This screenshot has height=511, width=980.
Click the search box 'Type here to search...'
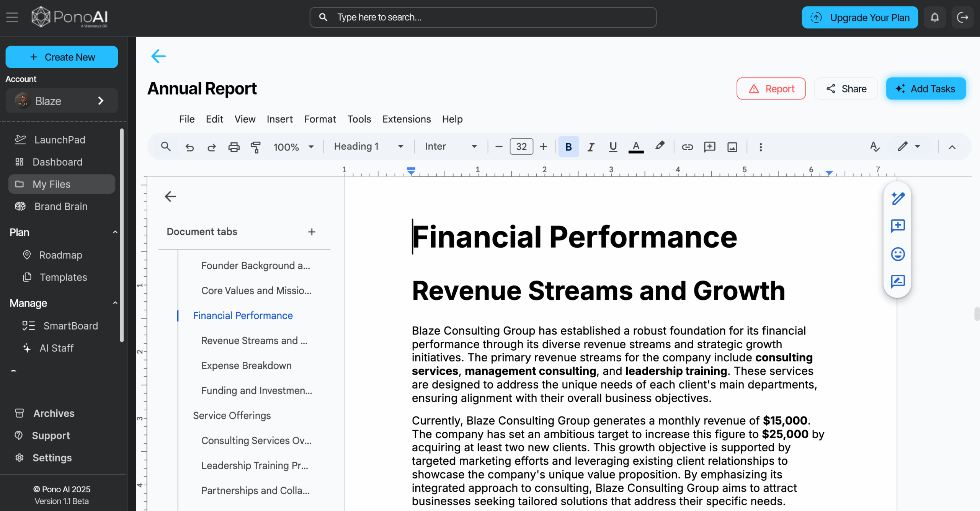pyautogui.click(x=483, y=17)
